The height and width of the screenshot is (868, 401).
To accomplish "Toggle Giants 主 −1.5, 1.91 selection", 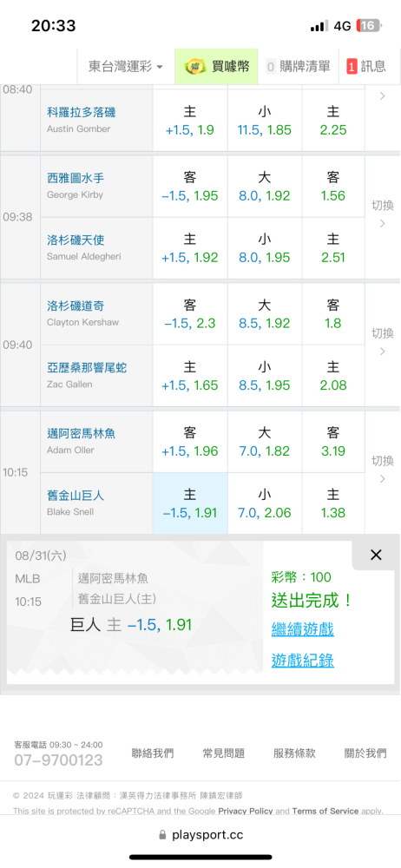I will 190,503.
